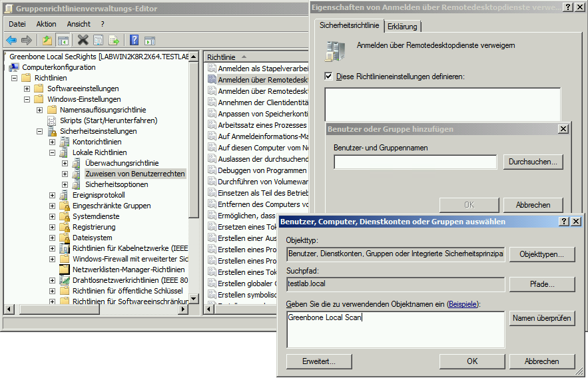Image resolution: width=588 pixels, height=380 pixels.
Task: Expand the Softwareeinstellungen tree node
Action: coord(27,89)
